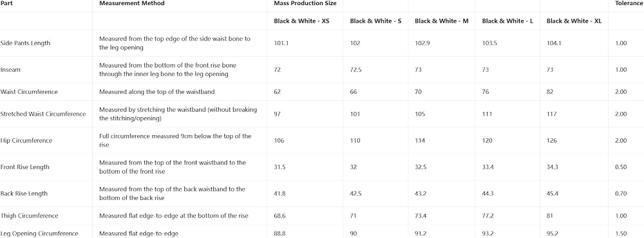Select the Tolerance column header
644x238 pixels.
(x=629, y=3)
